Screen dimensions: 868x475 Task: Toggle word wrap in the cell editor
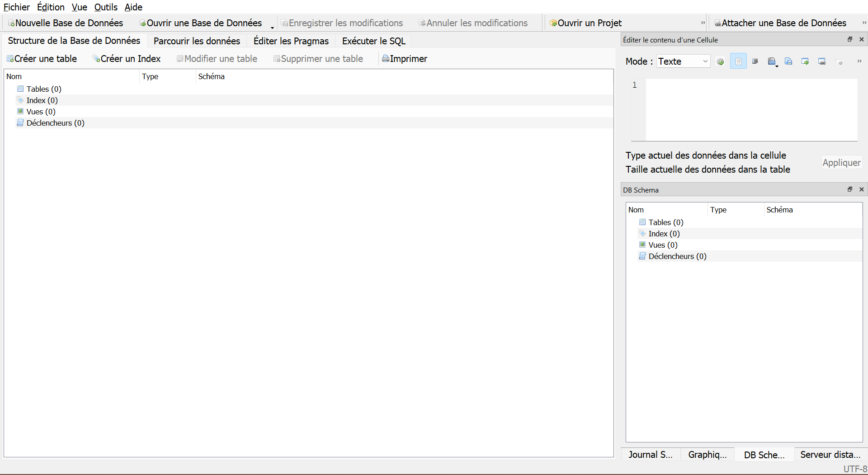pos(738,61)
